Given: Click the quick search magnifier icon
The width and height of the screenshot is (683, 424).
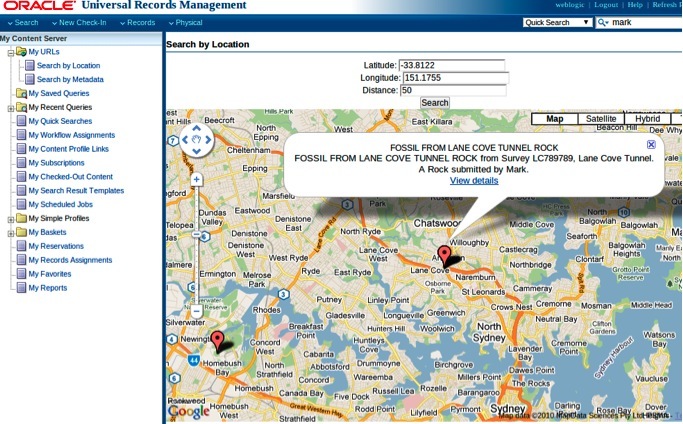Looking at the screenshot, I should tap(602, 22).
